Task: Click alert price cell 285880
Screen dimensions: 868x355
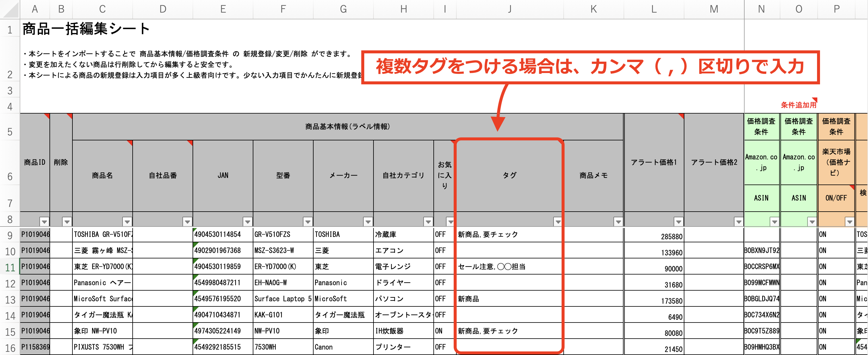Action: (x=671, y=236)
